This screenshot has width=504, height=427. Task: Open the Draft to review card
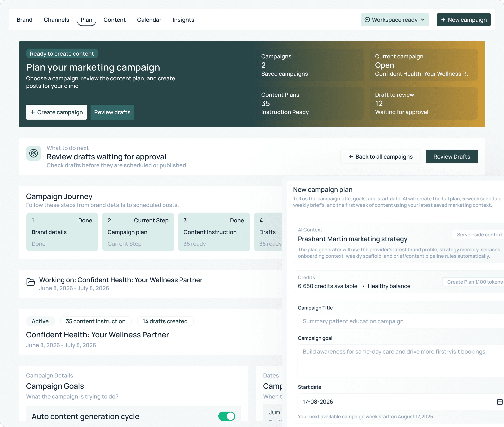click(423, 103)
